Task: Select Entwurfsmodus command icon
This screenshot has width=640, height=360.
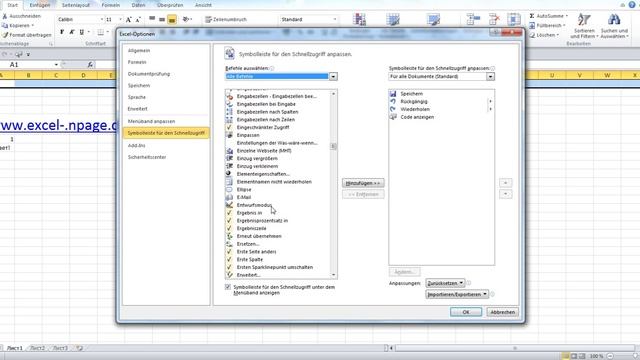Action: (x=229, y=205)
